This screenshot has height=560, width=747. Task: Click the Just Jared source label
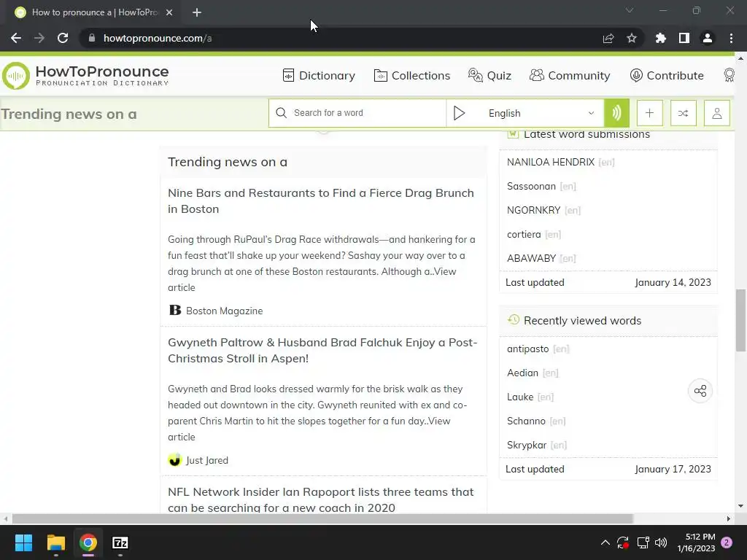206,461
